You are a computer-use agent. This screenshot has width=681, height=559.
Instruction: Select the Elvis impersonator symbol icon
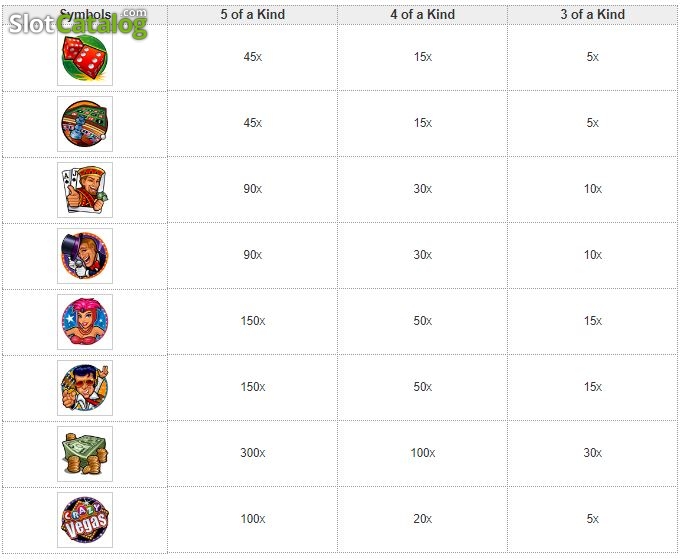(85, 388)
